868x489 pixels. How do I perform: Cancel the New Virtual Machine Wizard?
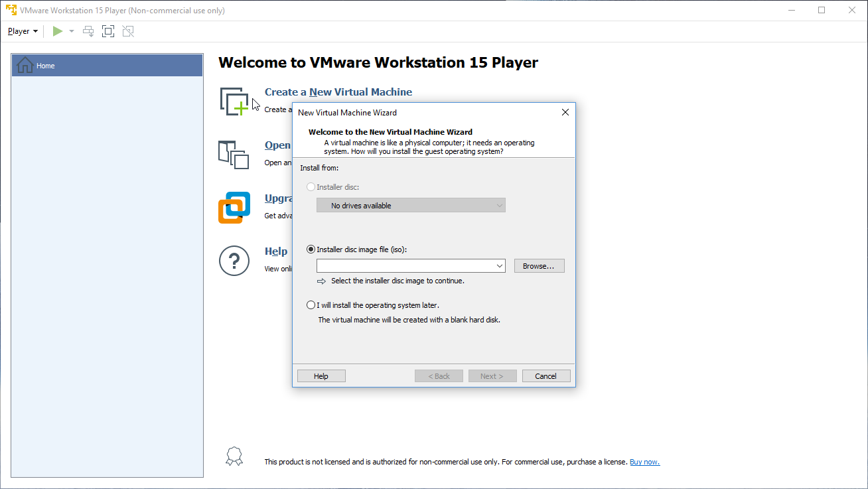click(x=546, y=376)
